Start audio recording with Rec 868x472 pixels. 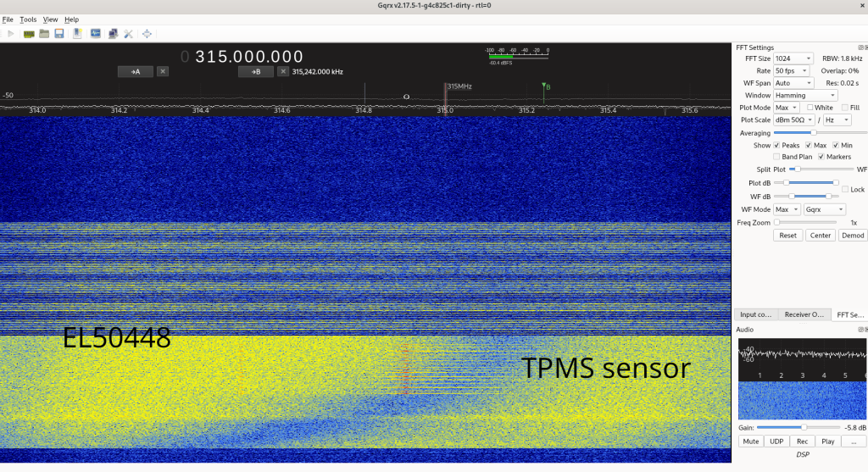coord(802,441)
